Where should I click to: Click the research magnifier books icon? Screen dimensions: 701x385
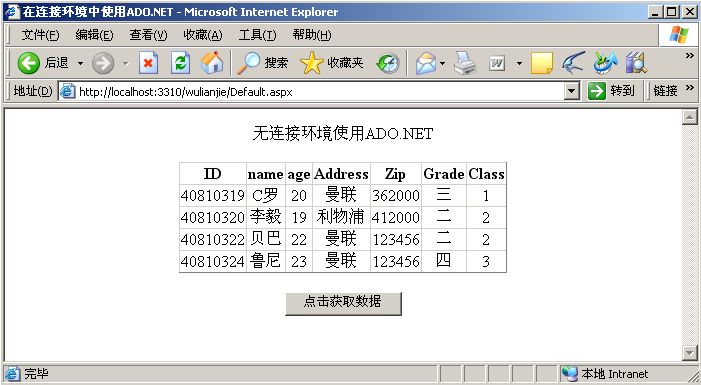coord(636,63)
